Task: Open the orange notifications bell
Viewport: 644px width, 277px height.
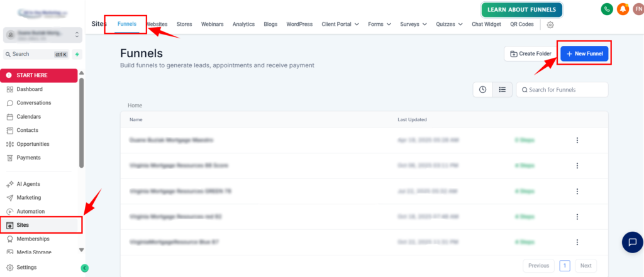Action: coord(623,9)
